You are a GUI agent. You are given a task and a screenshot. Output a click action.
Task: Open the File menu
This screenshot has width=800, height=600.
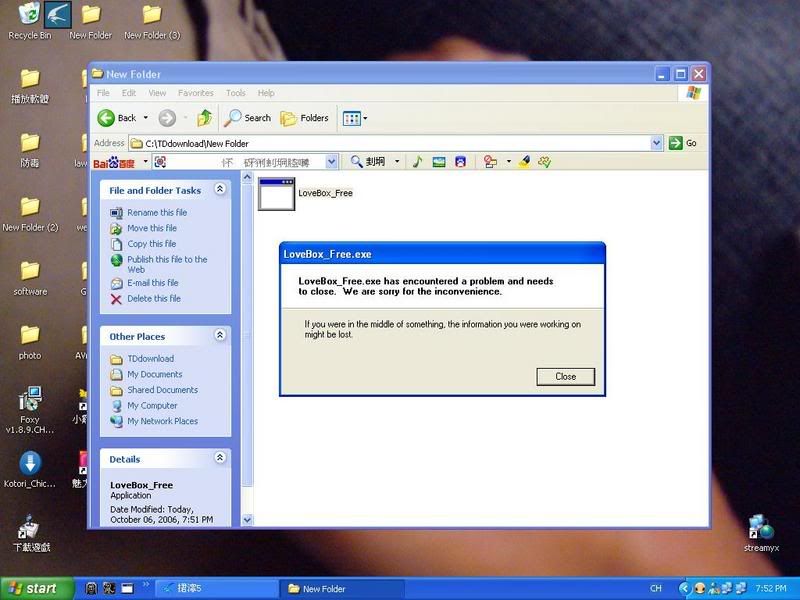pyautogui.click(x=104, y=93)
